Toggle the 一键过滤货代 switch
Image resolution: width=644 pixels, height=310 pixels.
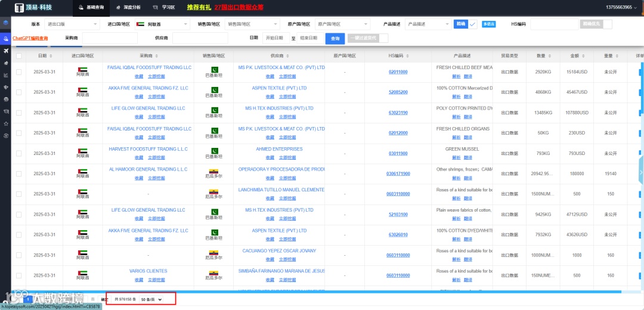[368, 38]
